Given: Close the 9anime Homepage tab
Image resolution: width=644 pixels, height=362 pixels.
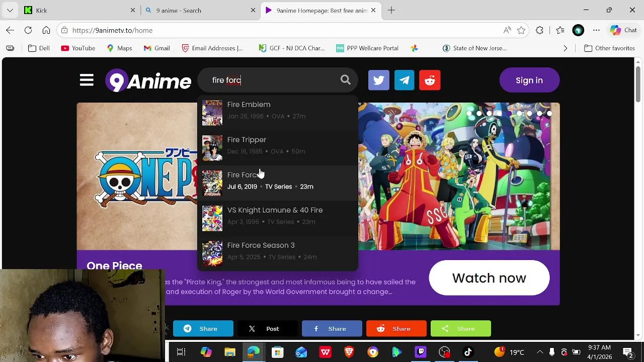Looking at the screenshot, I should (x=373, y=10).
